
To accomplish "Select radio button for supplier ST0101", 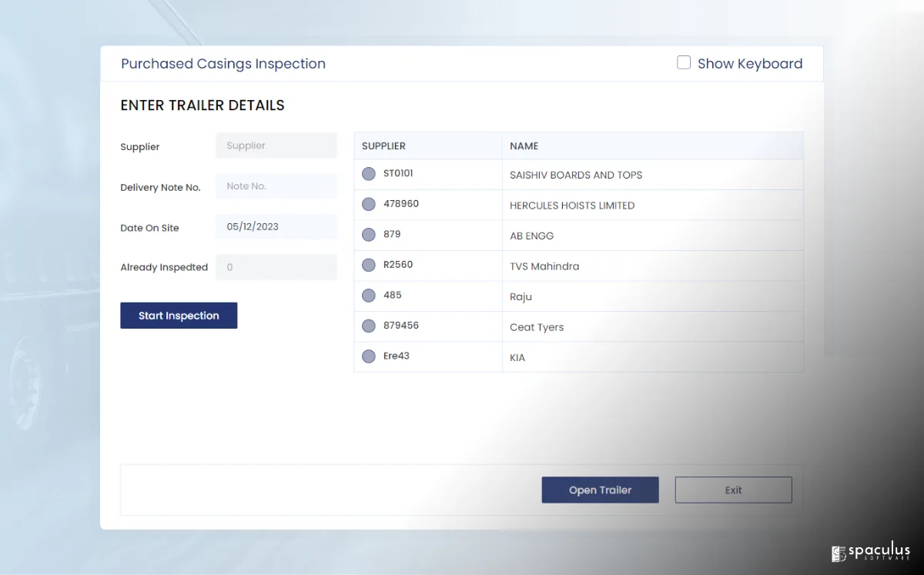I will 369,174.
